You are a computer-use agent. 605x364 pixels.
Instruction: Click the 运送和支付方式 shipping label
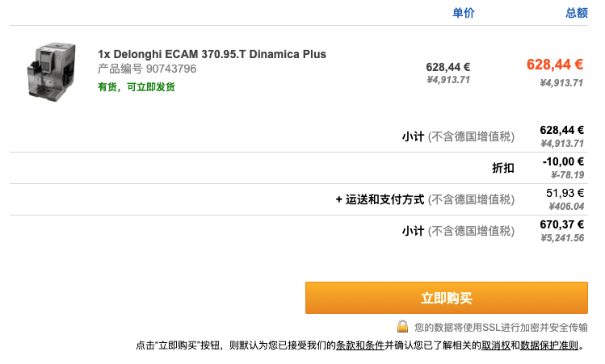coord(384,199)
